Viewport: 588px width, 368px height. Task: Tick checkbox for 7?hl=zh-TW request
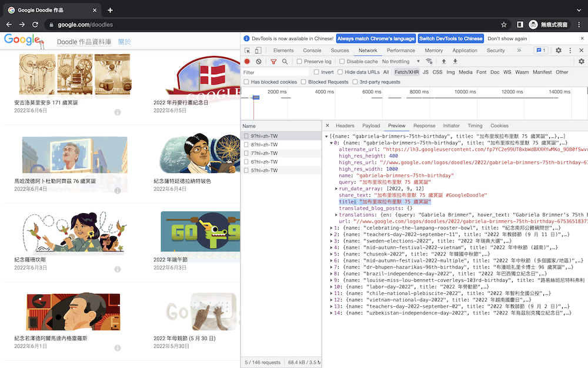tap(246, 153)
